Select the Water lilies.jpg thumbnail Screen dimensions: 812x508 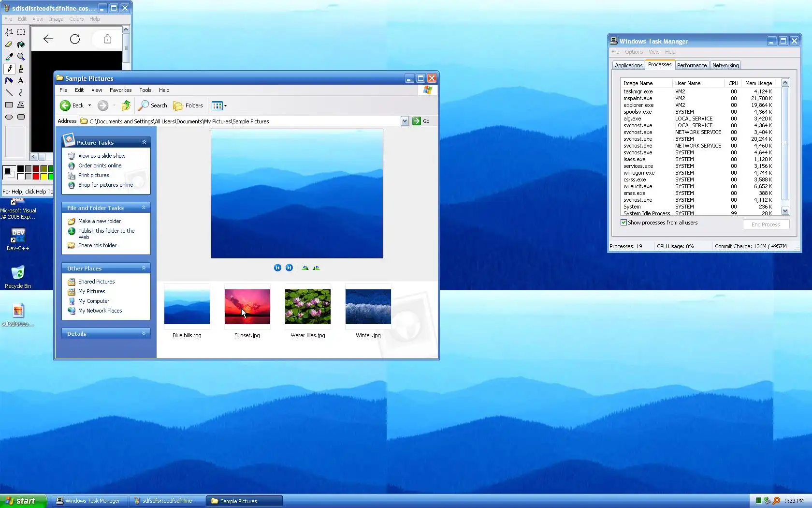point(308,307)
